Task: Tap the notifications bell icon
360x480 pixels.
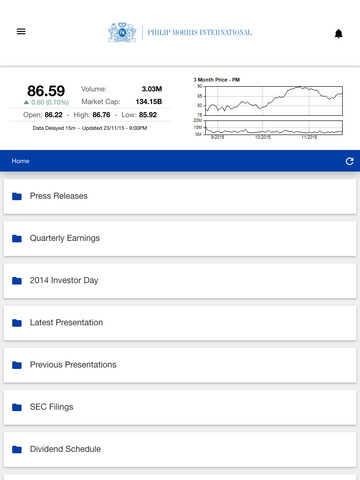Action: pos(339,34)
